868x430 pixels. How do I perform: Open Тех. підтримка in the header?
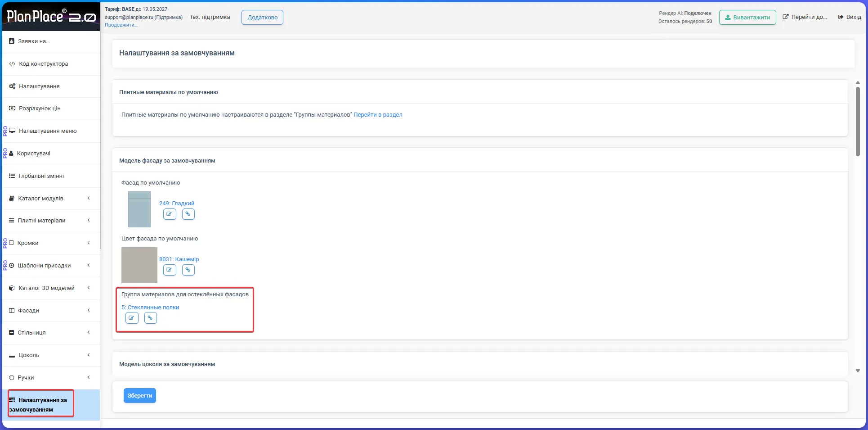click(210, 17)
